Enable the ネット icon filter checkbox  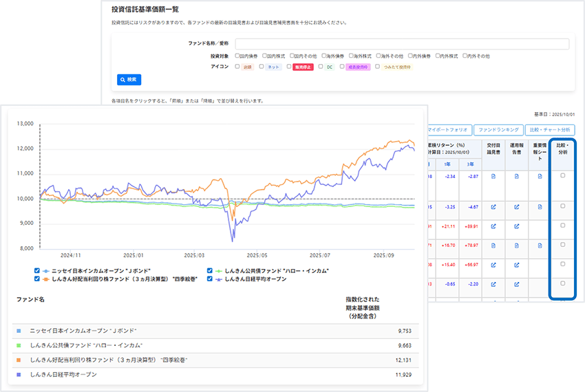pos(262,67)
